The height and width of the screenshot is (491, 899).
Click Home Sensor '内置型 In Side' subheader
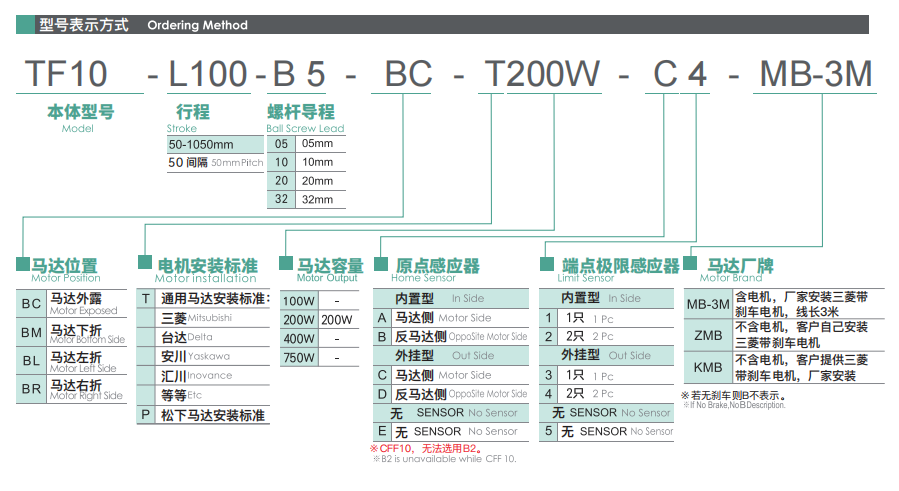451,298
